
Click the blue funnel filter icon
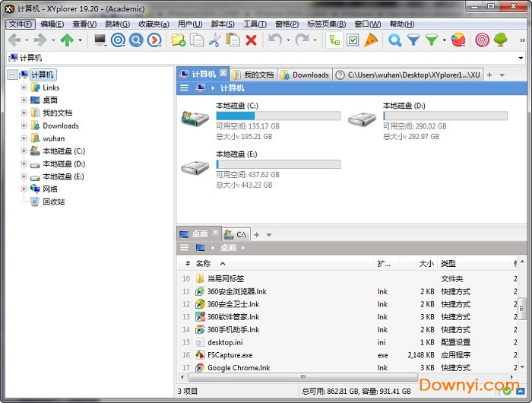point(413,40)
